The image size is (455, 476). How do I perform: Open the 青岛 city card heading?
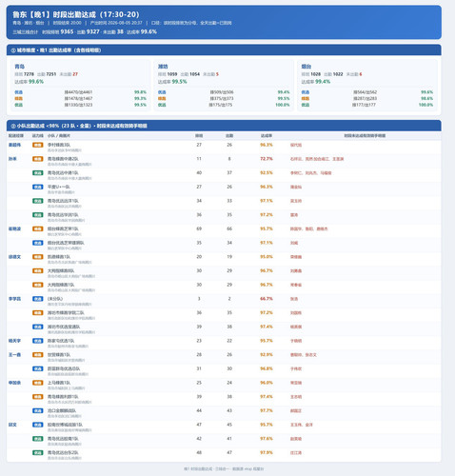pos(20,67)
